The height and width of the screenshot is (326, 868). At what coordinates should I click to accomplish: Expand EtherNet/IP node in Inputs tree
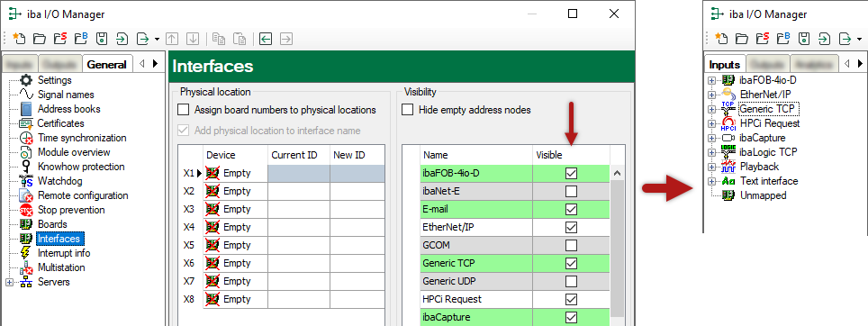(712, 95)
